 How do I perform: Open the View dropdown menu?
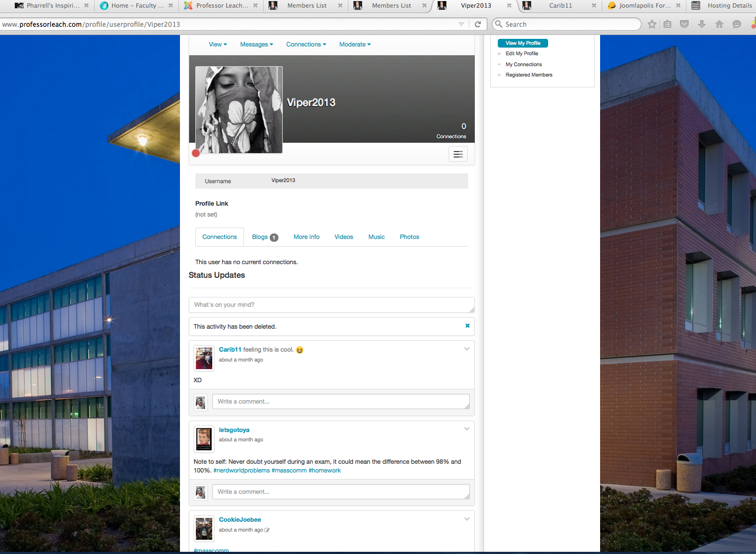point(218,44)
